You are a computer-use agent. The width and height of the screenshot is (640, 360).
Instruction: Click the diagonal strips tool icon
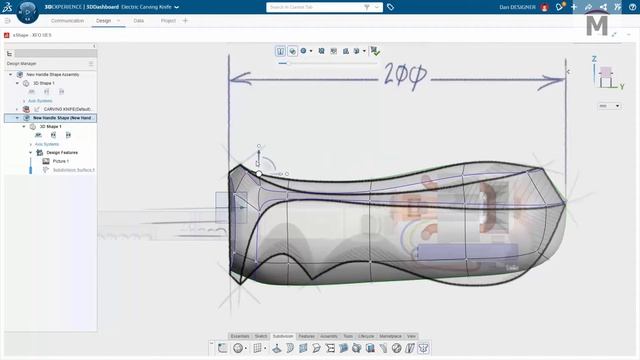click(410, 348)
